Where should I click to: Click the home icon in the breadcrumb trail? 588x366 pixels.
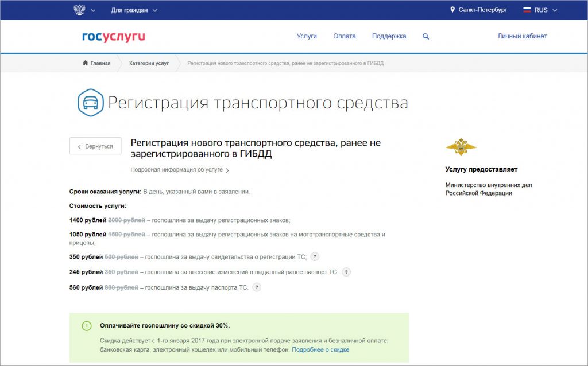click(x=84, y=63)
